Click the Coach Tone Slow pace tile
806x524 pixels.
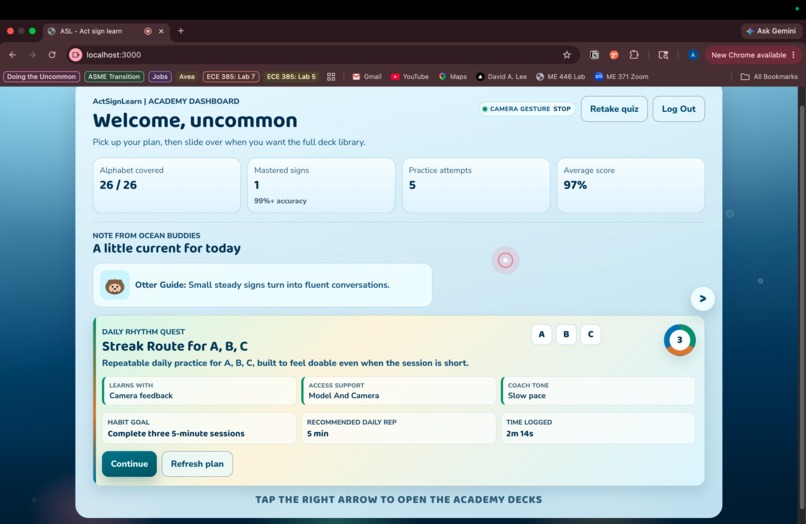598,391
